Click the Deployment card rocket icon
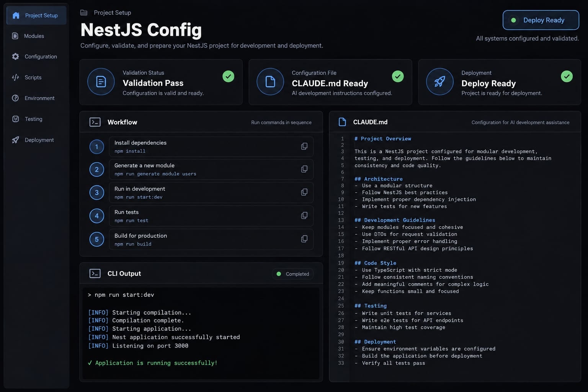The height and width of the screenshot is (392, 588). pos(440,82)
